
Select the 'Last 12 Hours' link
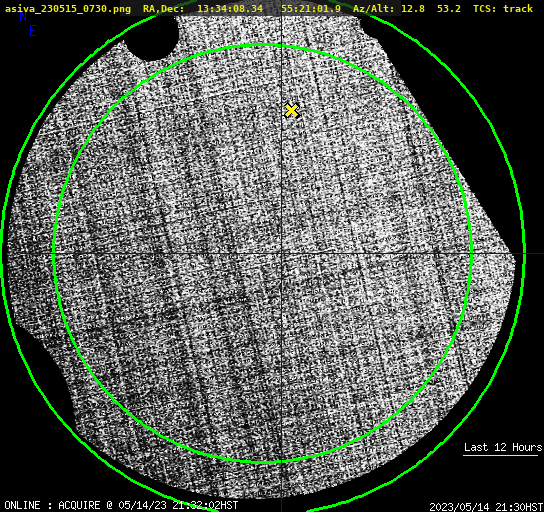pos(503,447)
